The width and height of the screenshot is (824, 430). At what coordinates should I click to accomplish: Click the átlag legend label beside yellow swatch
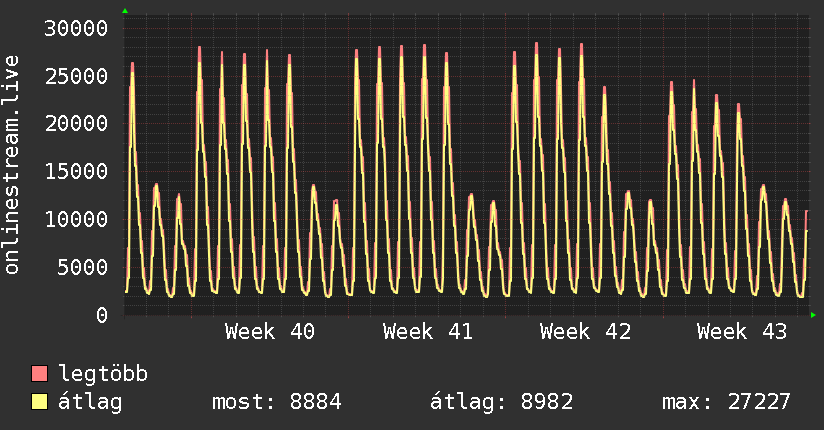click(x=90, y=402)
